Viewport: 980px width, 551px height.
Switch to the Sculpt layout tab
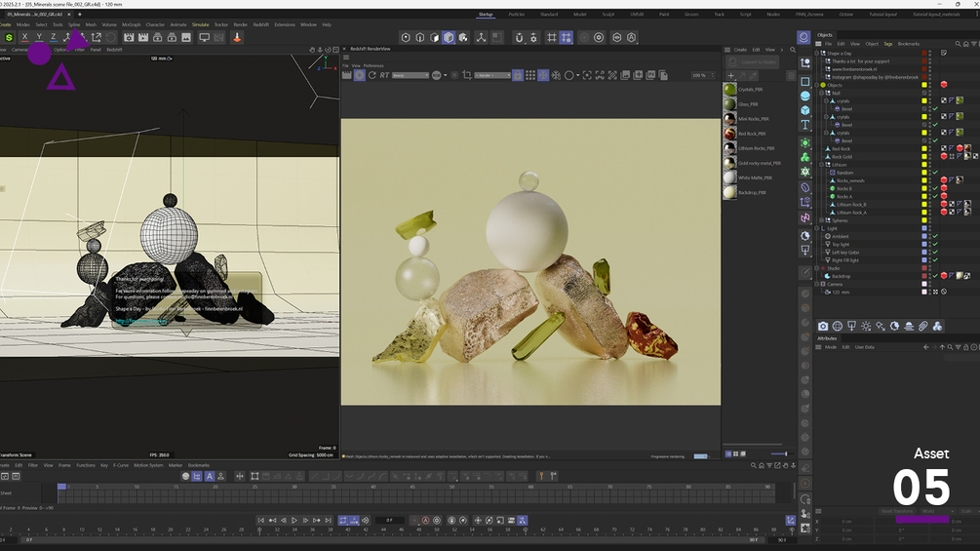point(607,15)
